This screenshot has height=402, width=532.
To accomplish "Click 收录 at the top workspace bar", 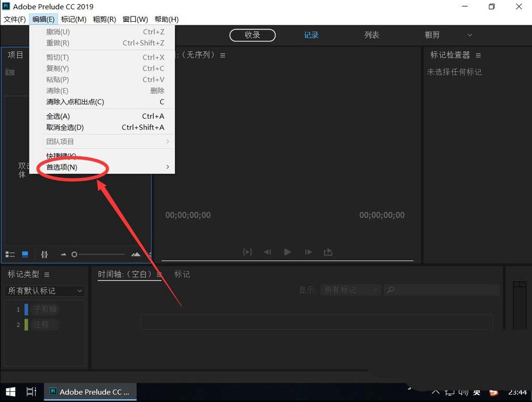I will 252,35.
